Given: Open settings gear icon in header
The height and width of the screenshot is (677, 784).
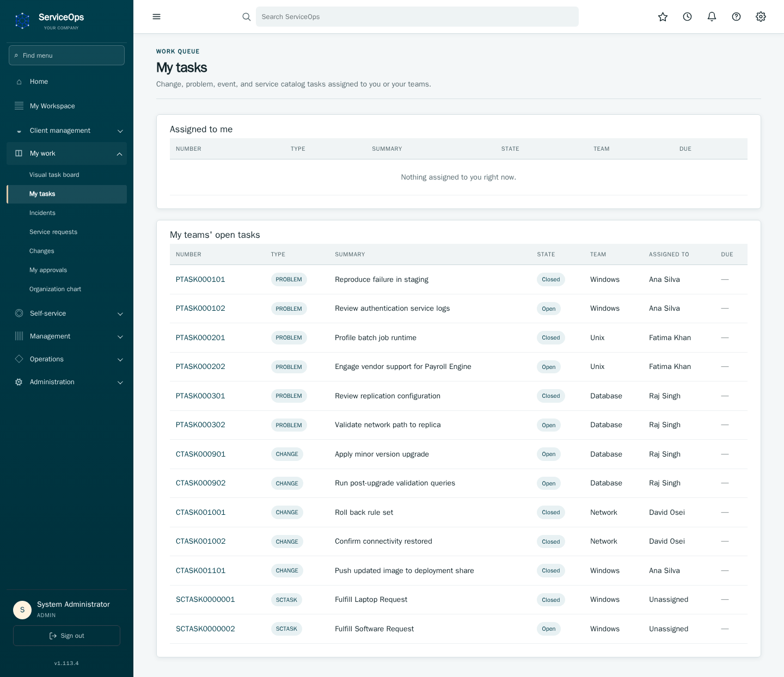Looking at the screenshot, I should point(761,17).
